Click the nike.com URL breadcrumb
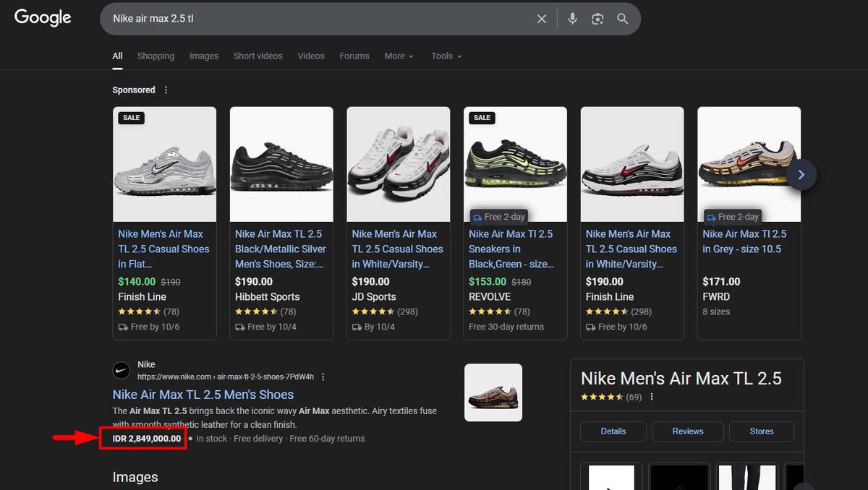The height and width of the screenshot is (490, 868). pyautogui.click(x=226, y=377)
